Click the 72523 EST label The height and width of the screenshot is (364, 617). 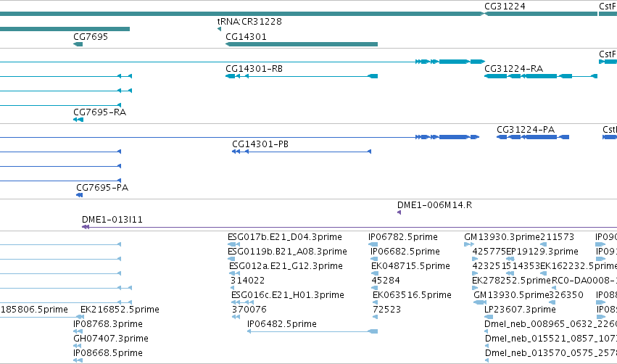click(387, 310)
